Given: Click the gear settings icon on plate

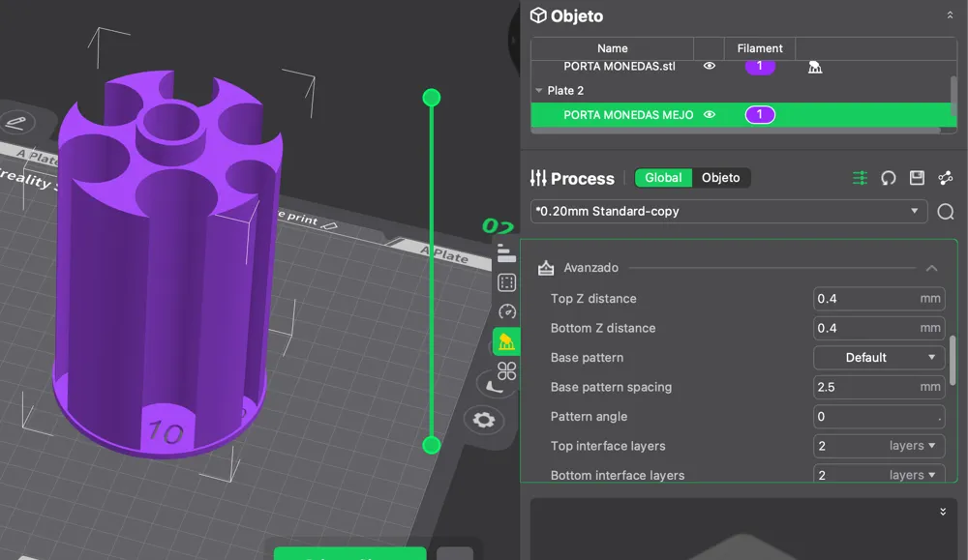Looking at the screenshot, I should click(484, 420).
